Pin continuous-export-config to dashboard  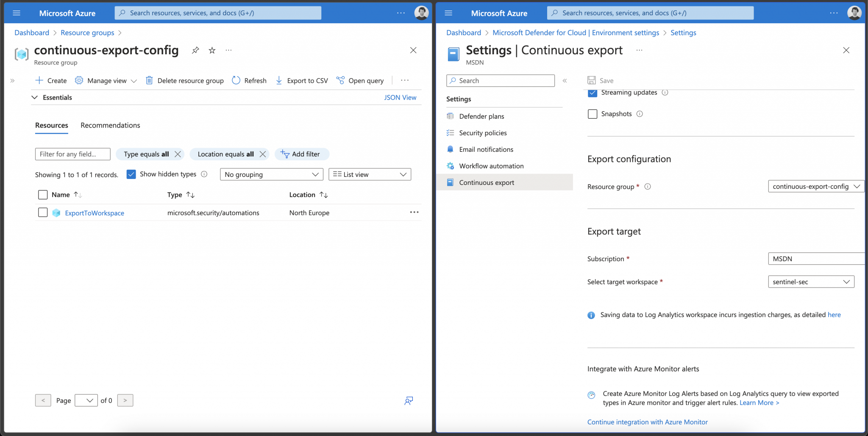coord(195,50)
